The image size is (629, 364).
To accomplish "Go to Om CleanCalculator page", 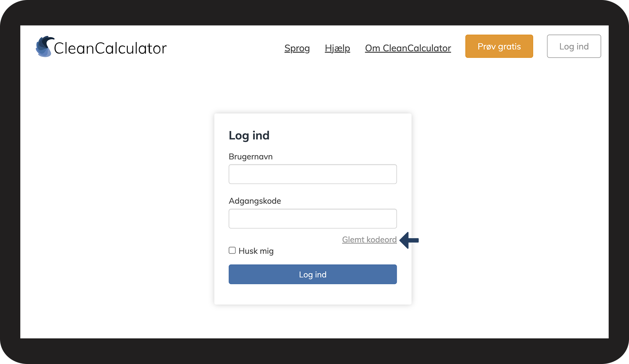I will pyautogui.click(x=408, y=48).
